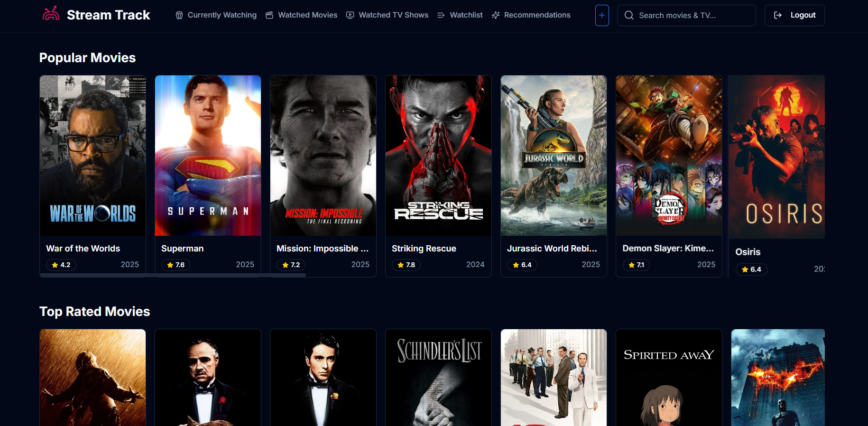Click the horizontal scrollbar under Popular Movies
The image size is (868, 426).
173,275
